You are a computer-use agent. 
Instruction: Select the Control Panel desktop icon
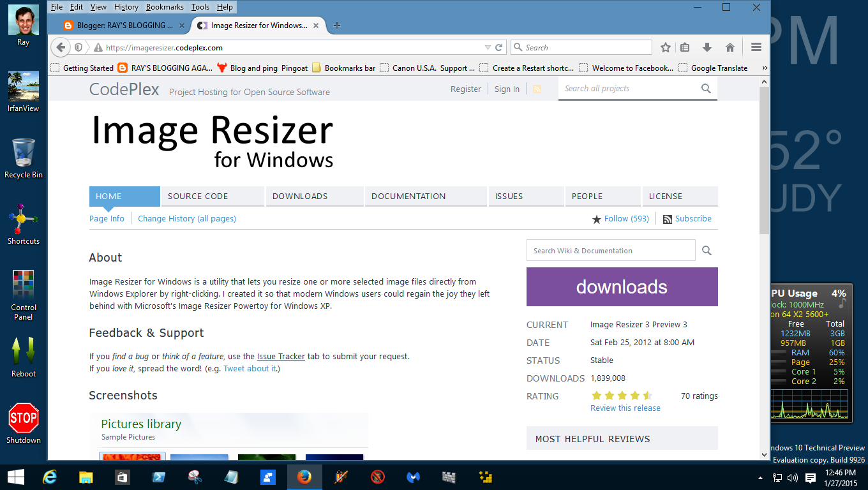coord(24,295)
